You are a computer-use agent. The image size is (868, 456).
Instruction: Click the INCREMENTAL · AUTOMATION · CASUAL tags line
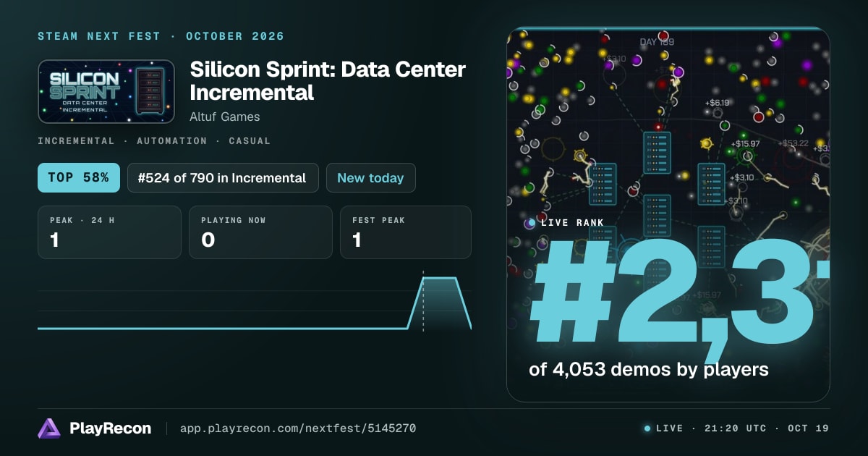(x=154, y=141)
